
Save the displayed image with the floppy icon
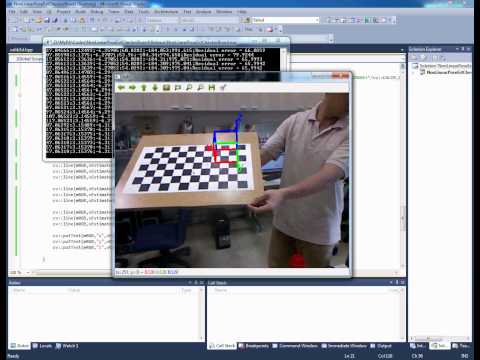(212, 88)
